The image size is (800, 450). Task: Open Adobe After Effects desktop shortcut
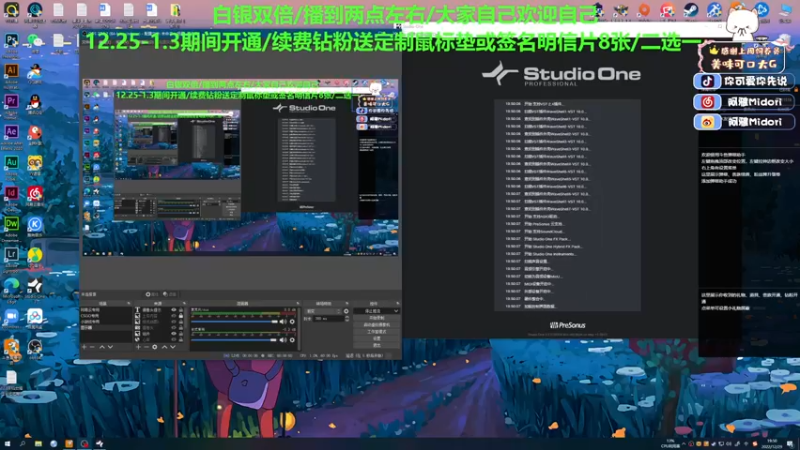pos(11,132)
